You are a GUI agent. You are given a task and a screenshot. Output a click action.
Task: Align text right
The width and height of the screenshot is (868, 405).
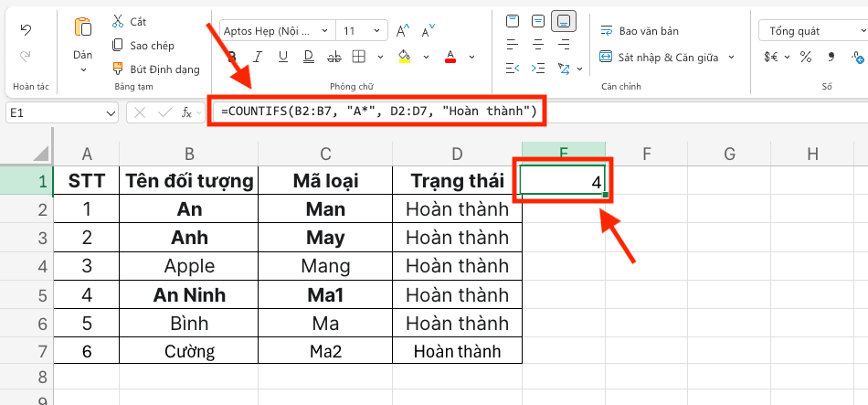pos(564,44)
